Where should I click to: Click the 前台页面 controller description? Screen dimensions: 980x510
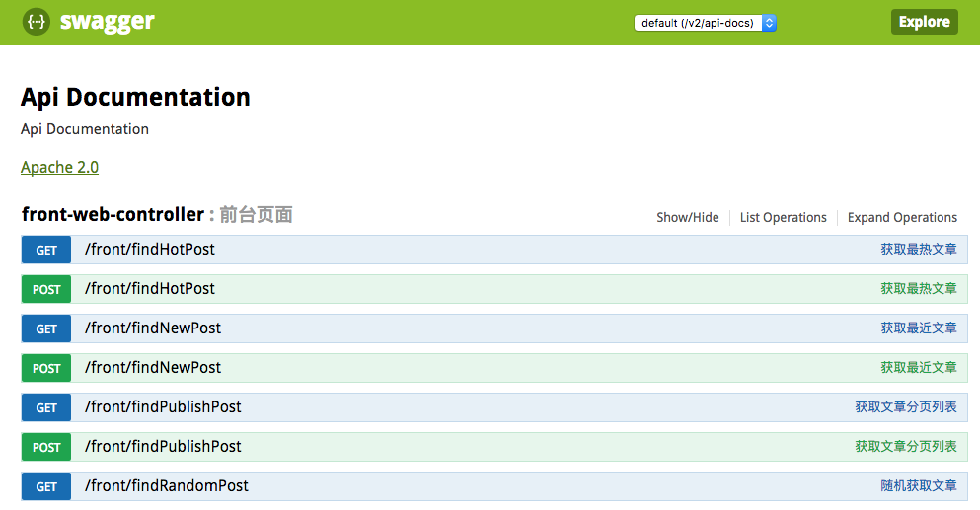(x=257, y=215)
